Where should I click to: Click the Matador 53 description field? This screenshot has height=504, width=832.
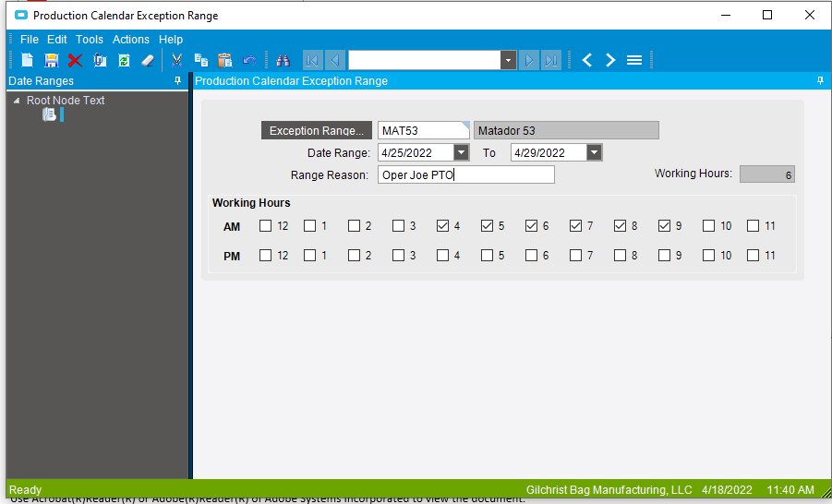coord(566,130)
